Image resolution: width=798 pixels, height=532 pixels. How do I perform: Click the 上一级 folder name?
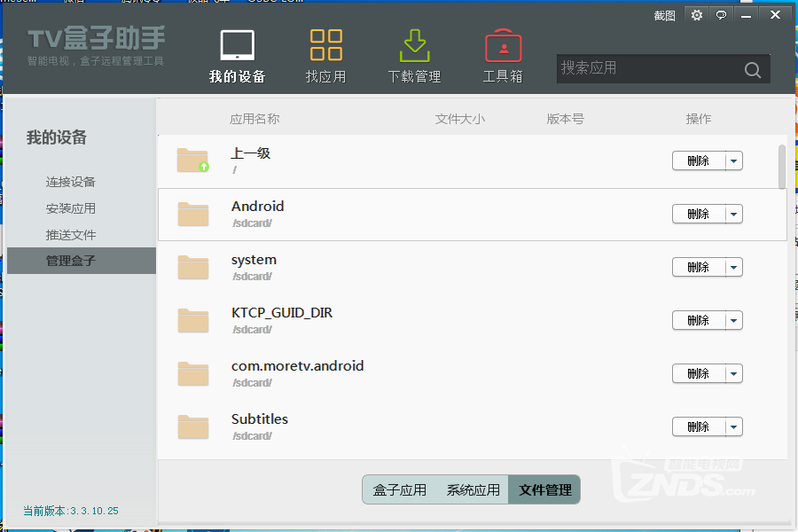click(250, 153)
